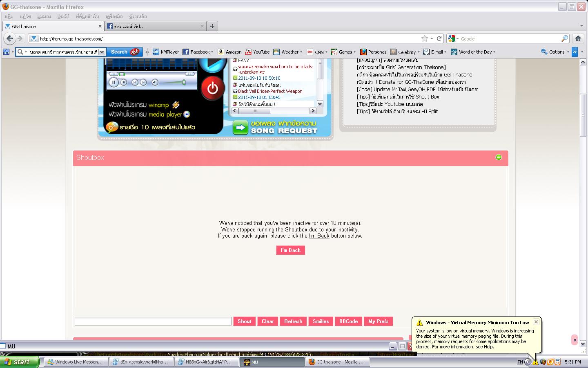Image resolution: width=588 pixels, height=368 pixels.
Task: Close the virtual memory warning balloon
Action: pyautogui.click(x=536, y=322)
